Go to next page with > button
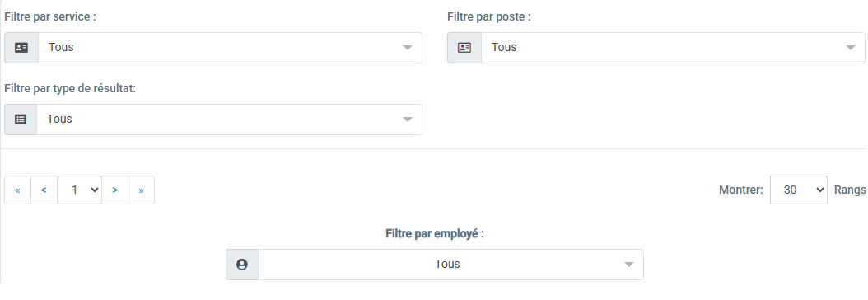 tap(114, 190)
